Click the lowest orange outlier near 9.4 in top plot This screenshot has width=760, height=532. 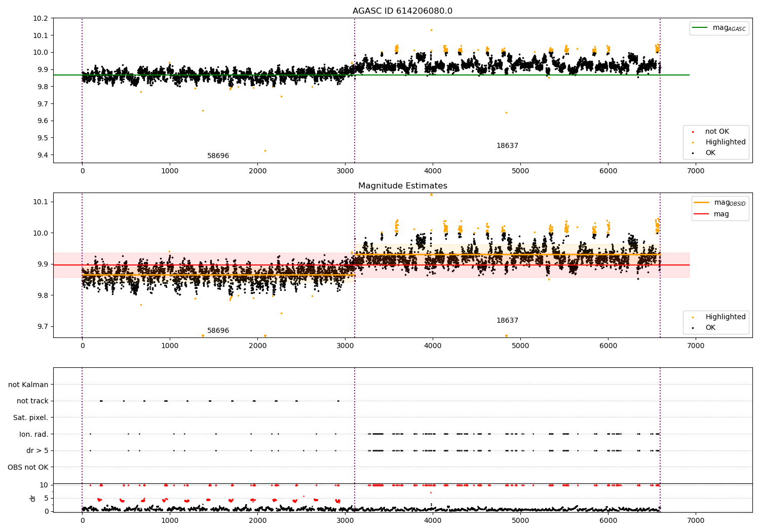click(264, 150)
